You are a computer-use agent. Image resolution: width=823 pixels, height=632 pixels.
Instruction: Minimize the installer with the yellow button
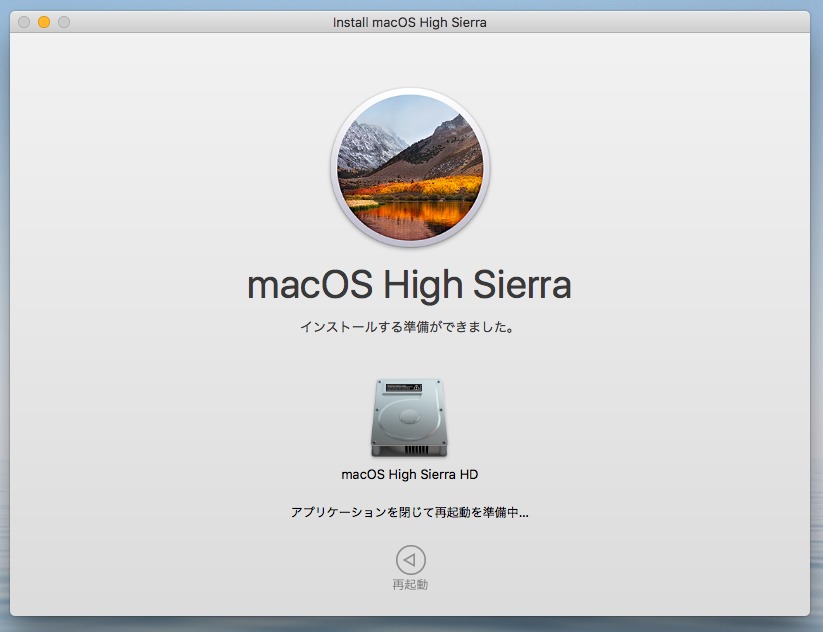44,22
